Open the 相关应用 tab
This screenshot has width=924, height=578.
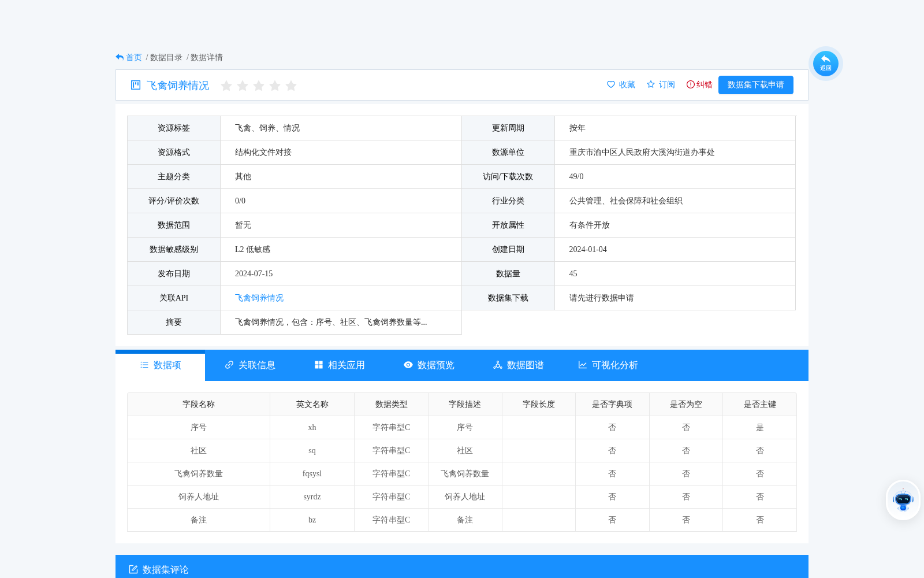[x=339, y=365]
